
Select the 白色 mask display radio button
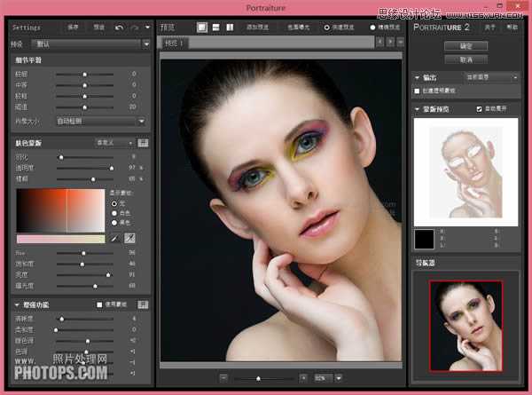(x=113, y=213)
